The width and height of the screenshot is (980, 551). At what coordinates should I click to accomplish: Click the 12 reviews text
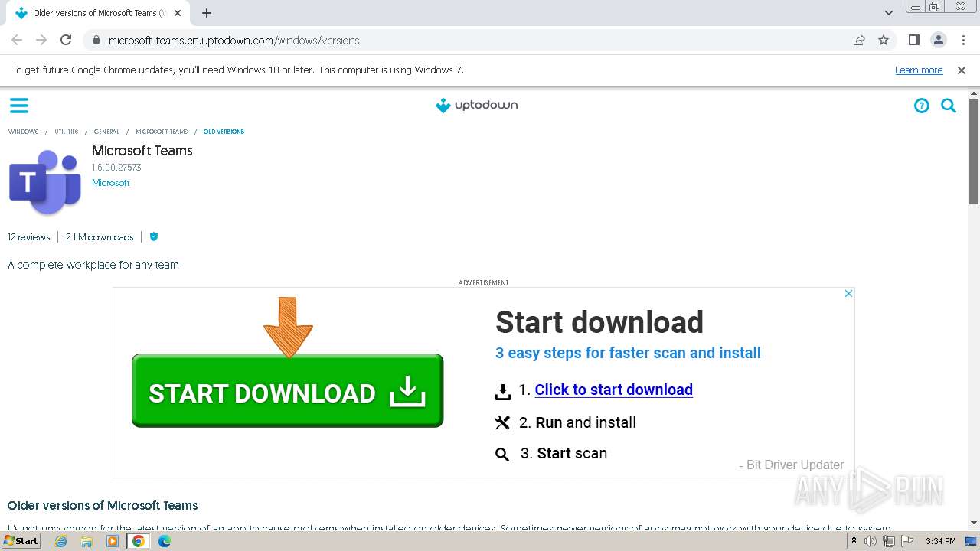29,236
